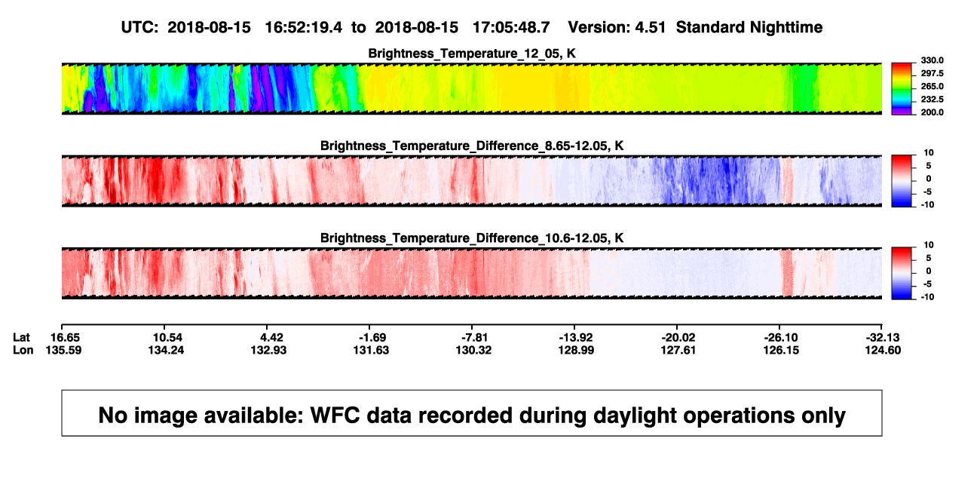Click the Brightness_Temperature_12_05 panel title
980x503 pixels.
point(472,54)
